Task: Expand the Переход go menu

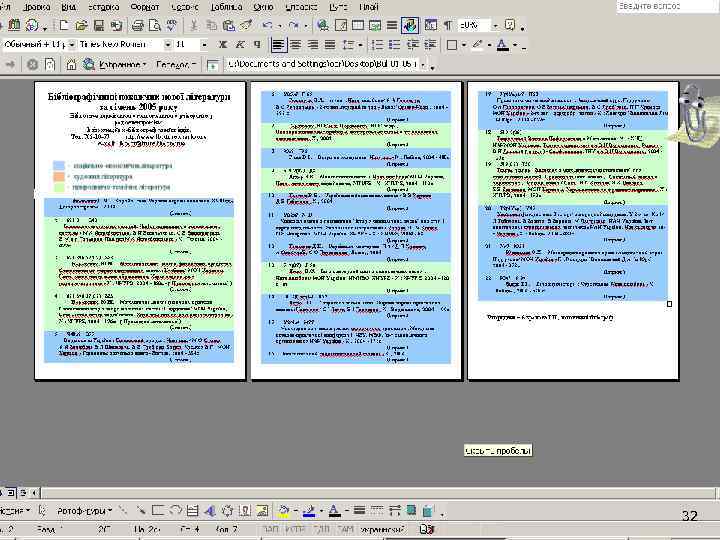Action: (176, 65)
